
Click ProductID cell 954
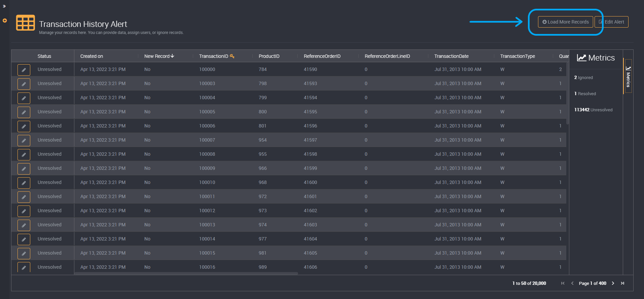(262, 140)
